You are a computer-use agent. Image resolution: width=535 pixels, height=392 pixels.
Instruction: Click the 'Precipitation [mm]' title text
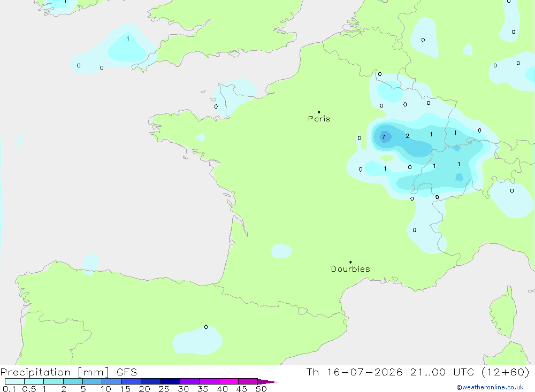click(x=55, y=372)
